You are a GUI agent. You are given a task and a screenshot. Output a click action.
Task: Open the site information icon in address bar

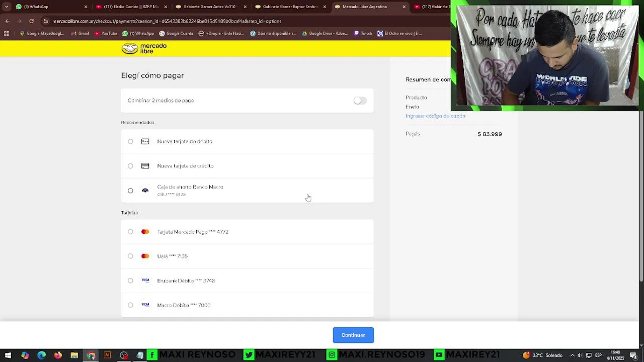point(46,21)
